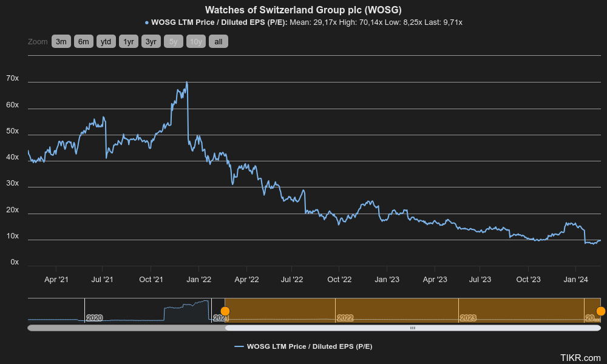Grab the left orange navigator handle
Screen dimensions: 607x364
(225, 311)
